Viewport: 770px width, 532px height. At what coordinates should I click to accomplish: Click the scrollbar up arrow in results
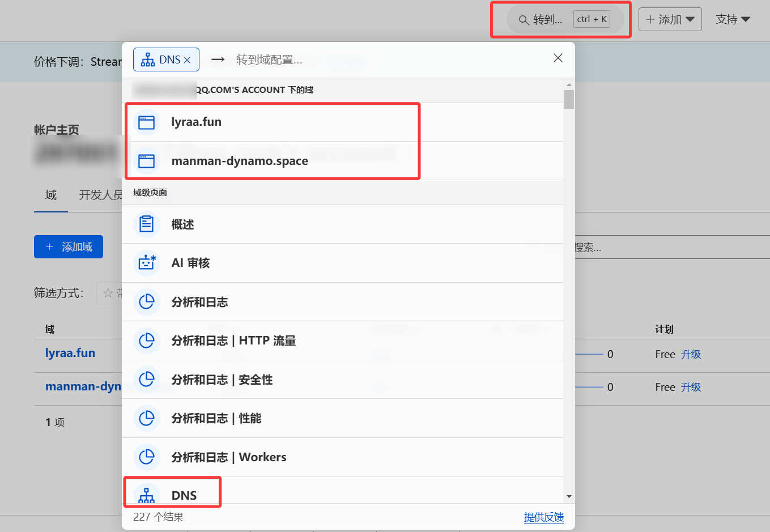pyautogui.click(x=569, y=85)
